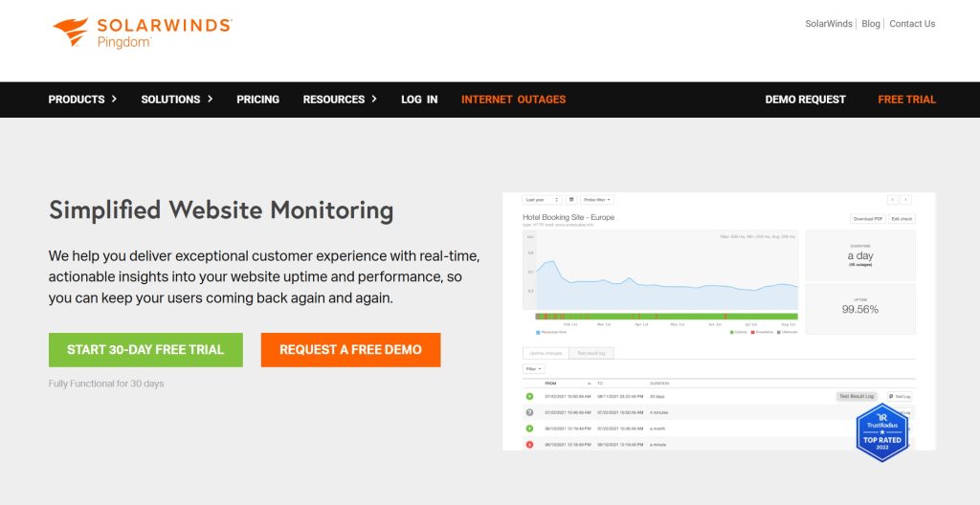The width and height of the screenshot is (980, 505).
Task: Open the Contact Us link
Action: tap(912, 24)
